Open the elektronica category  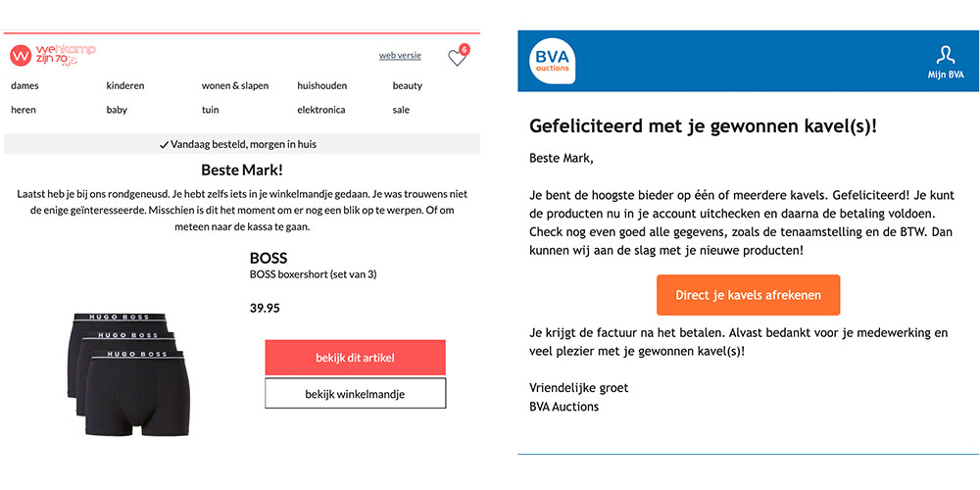[321, 110]
